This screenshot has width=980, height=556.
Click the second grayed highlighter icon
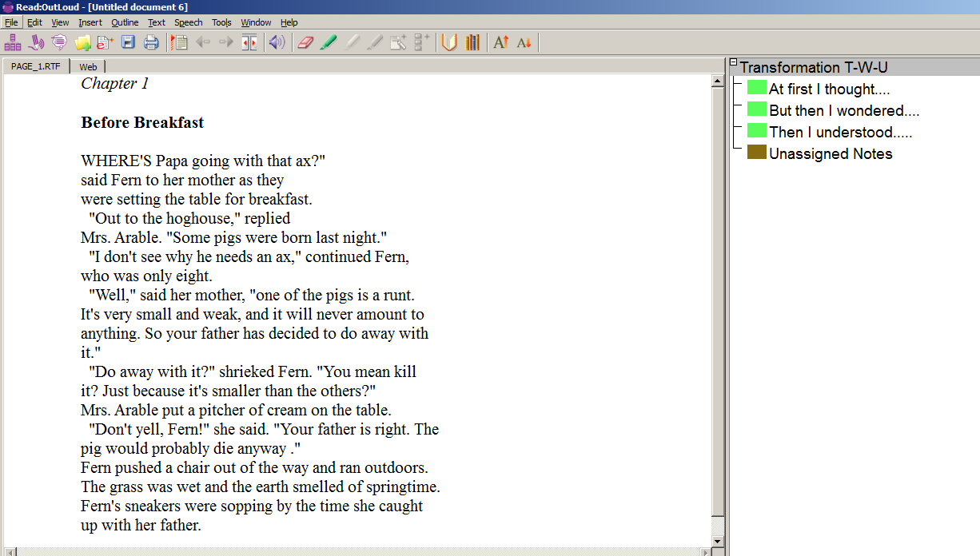375,42
